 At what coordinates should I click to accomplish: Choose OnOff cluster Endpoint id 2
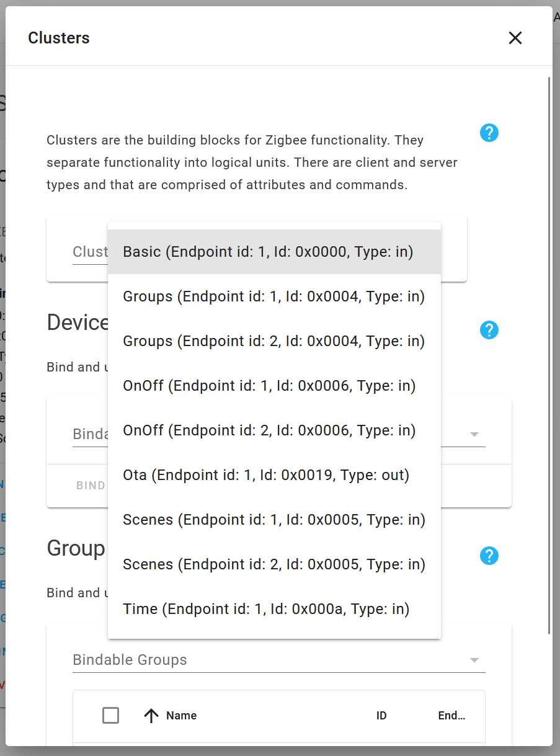(274, 430)
